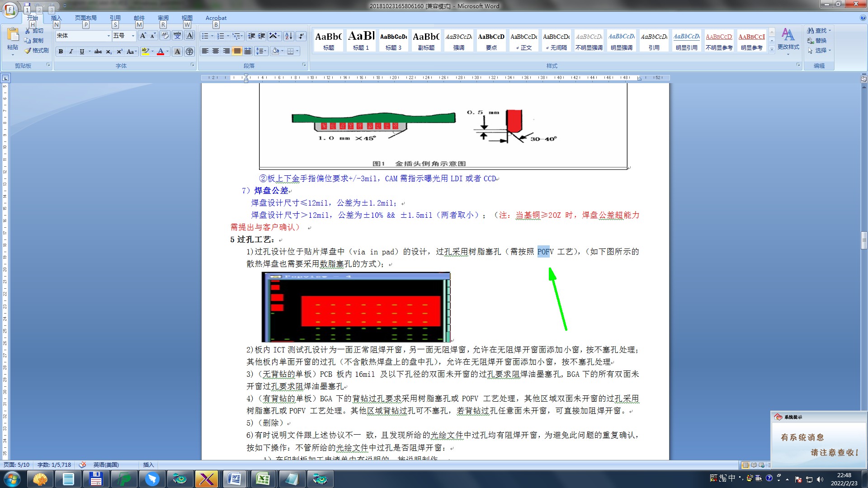Apply the 标题 1 style
Screen dimensions: 868x488
361,40
